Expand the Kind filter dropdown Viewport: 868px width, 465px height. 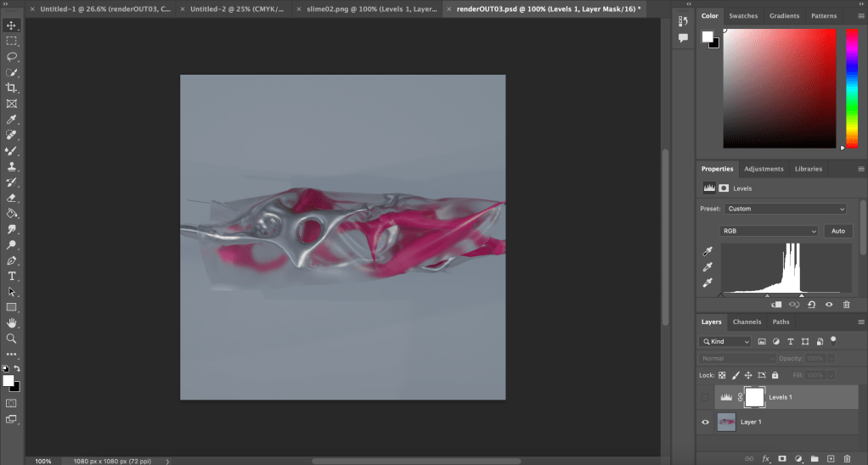[725, 341]
